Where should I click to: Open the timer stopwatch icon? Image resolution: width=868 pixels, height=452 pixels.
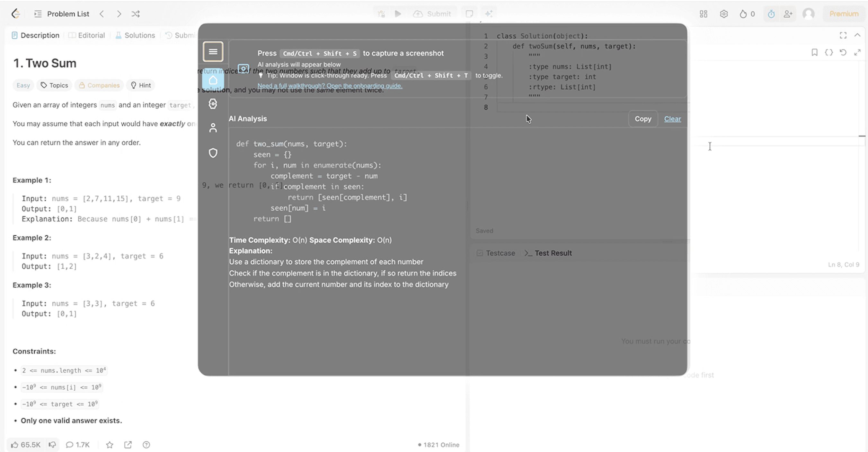click(771, 14)
